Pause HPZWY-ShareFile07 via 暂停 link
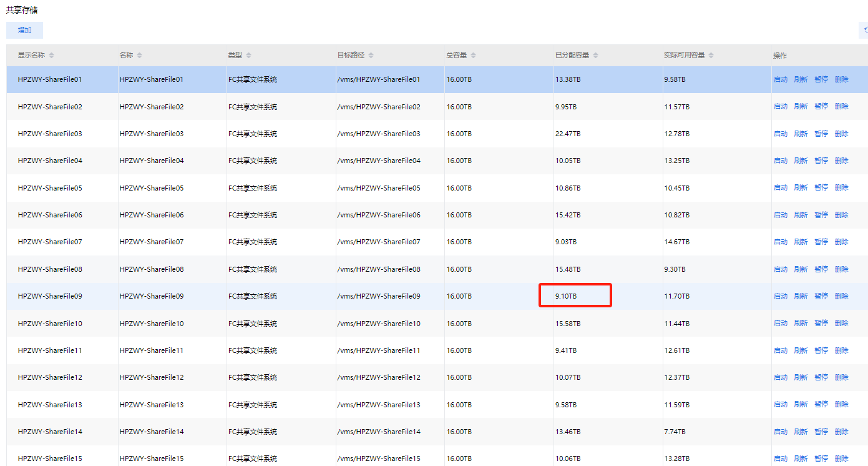The image size is (868, 466). point(821,242)
